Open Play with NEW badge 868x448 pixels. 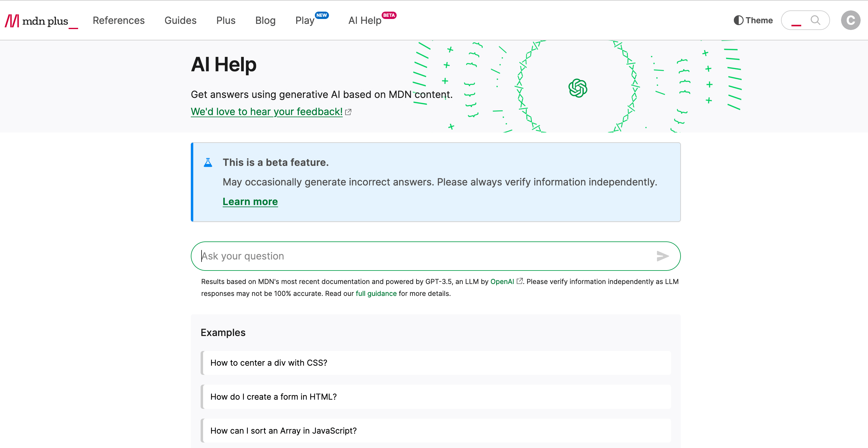pyautogui.click(x=305, y=20)
